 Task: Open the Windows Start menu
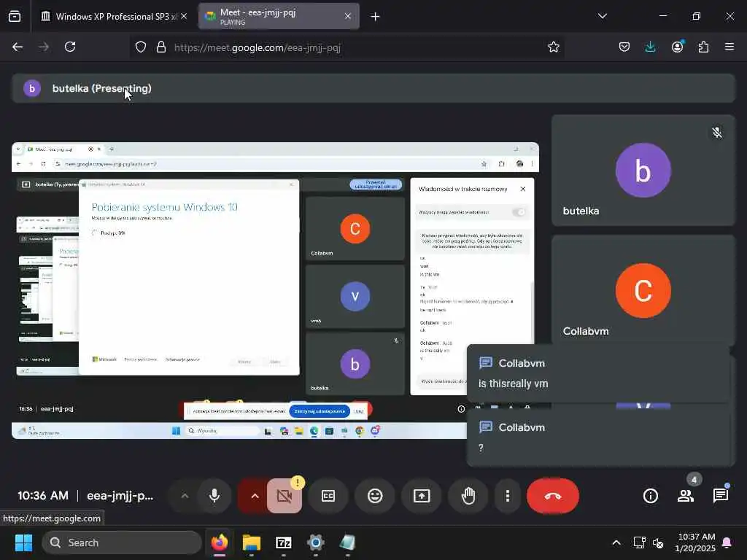23,542
